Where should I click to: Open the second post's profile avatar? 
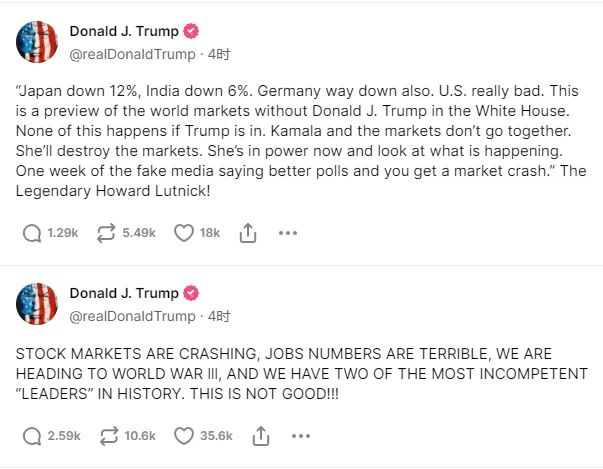click(x=34, y=304)
